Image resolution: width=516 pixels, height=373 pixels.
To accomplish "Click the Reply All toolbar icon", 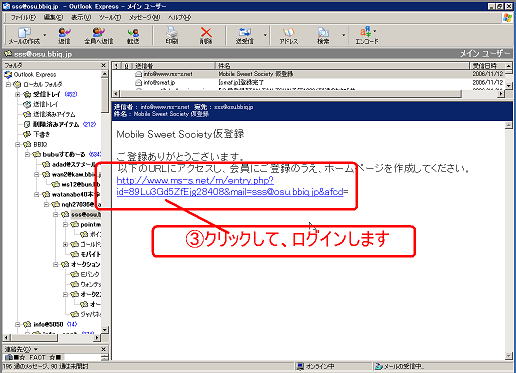I will click(99, 35).
